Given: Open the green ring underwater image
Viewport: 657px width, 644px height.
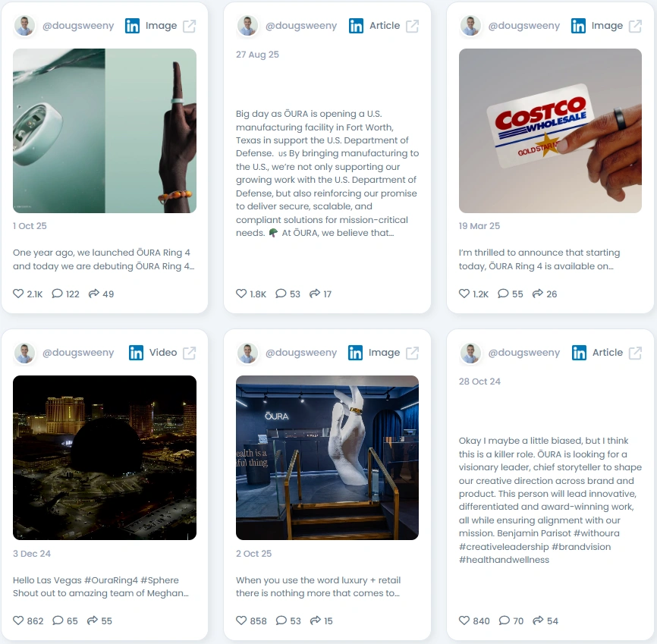Looking at the screenshot, I should [105, 130].
